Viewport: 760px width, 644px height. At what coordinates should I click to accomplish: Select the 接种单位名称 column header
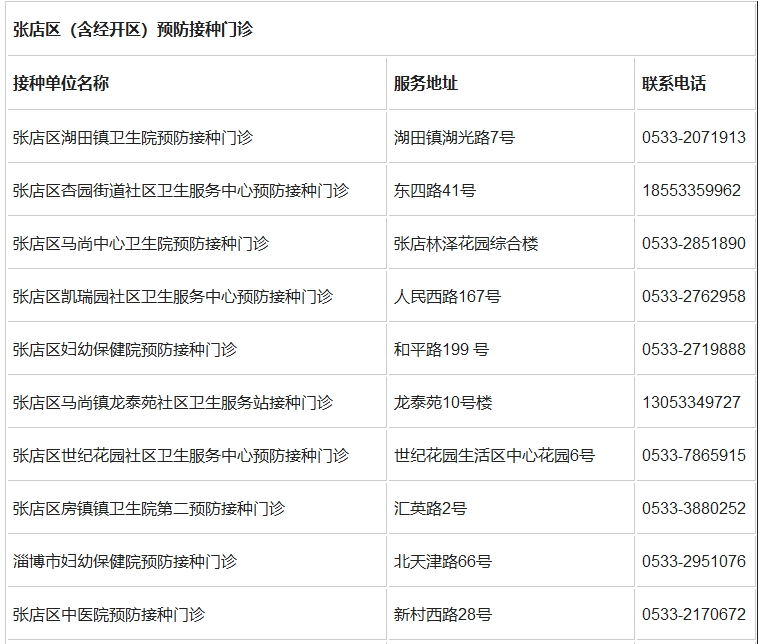coord(61,84)
